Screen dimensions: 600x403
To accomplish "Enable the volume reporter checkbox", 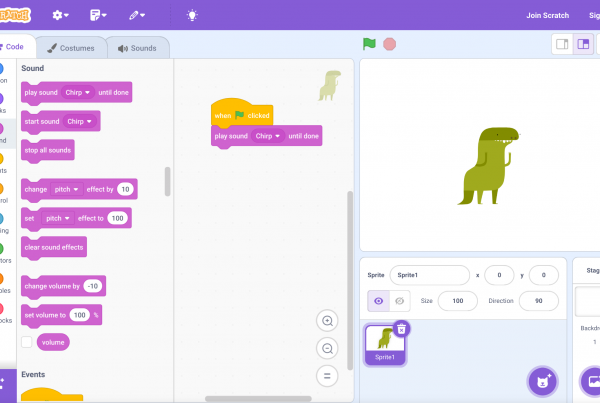I will click(26, 342).
